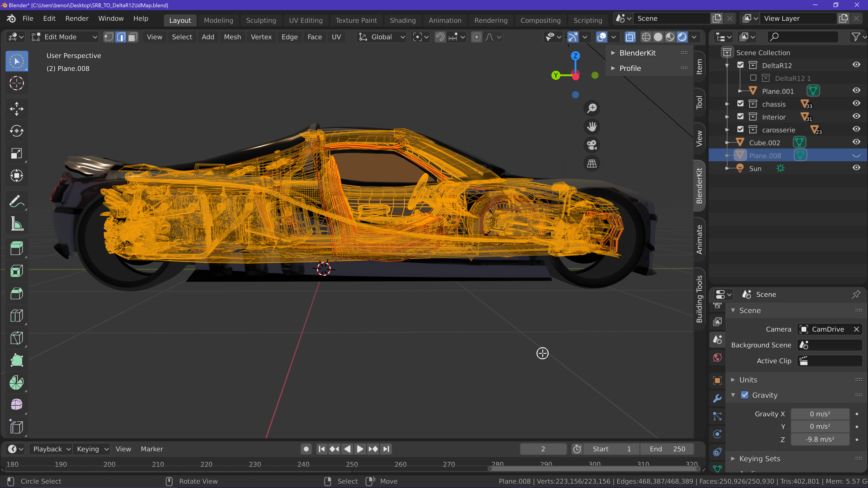Choose the Bevel tool
Viewport: 868px width, 488px height.
click(17, 293)
